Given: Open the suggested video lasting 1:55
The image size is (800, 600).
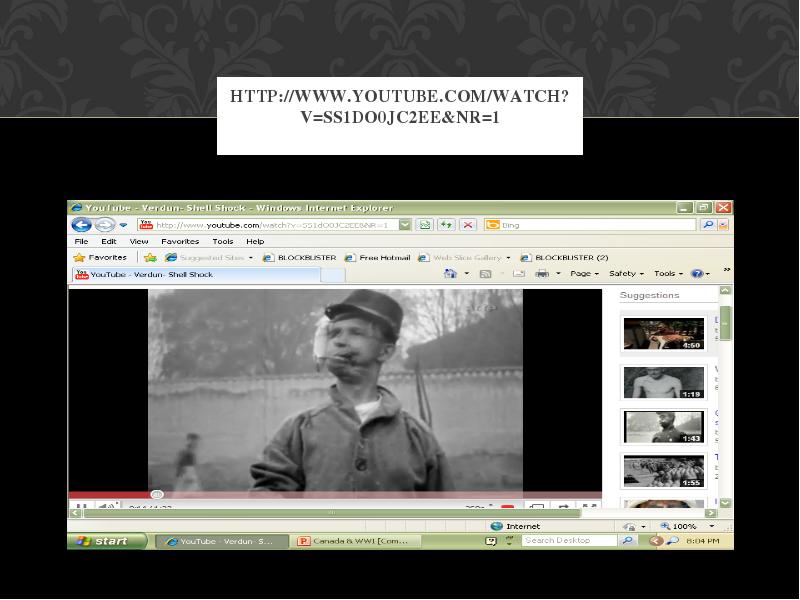Looking at the screenshot, I should 664,471.
